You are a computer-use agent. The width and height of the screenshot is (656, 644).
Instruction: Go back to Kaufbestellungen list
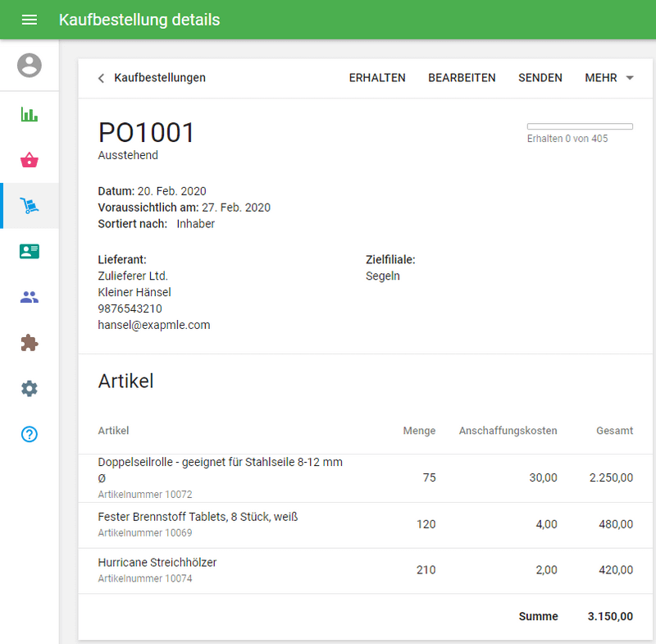click(x=160, y=78)
